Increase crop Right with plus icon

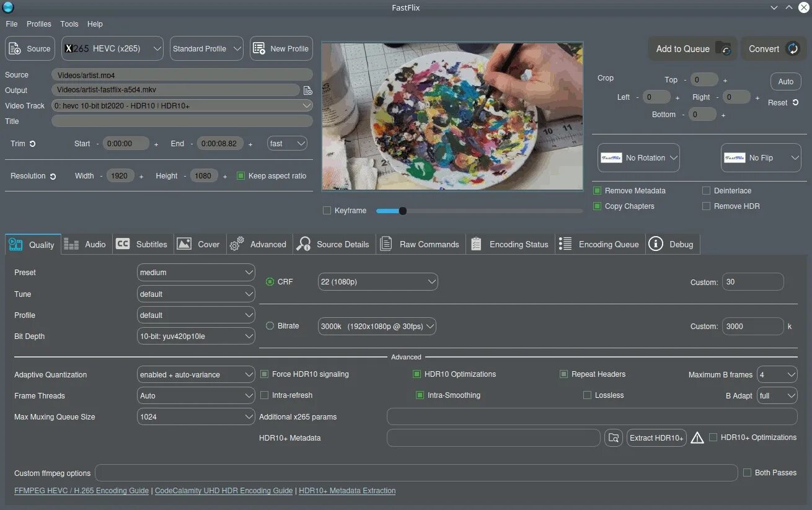[757, 98]
